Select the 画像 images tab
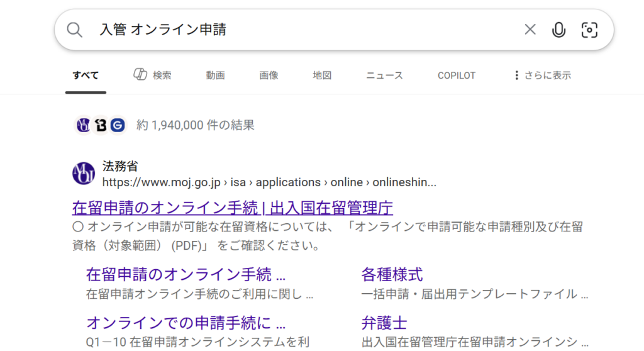 pos(269,75)
